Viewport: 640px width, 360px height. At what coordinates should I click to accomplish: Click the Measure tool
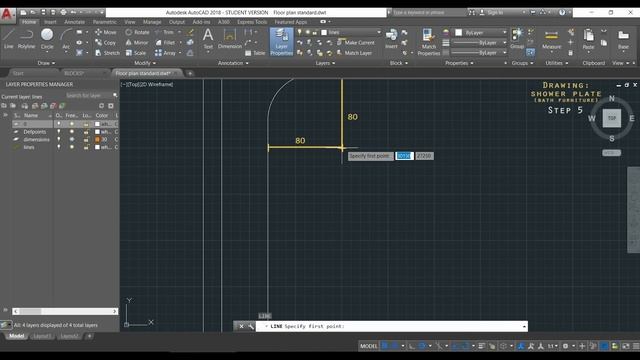pos(551,39)
